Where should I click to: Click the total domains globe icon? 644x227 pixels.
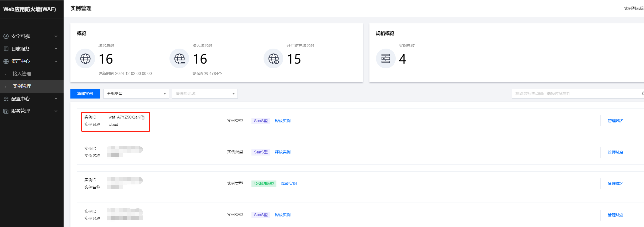tap(85, 59)
